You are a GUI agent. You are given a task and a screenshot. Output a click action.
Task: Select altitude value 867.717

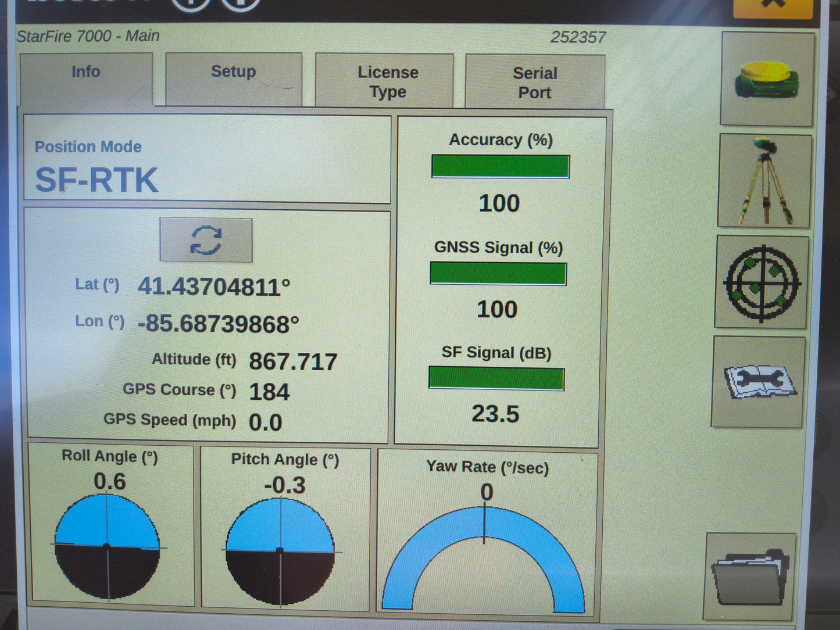(293, 361)
